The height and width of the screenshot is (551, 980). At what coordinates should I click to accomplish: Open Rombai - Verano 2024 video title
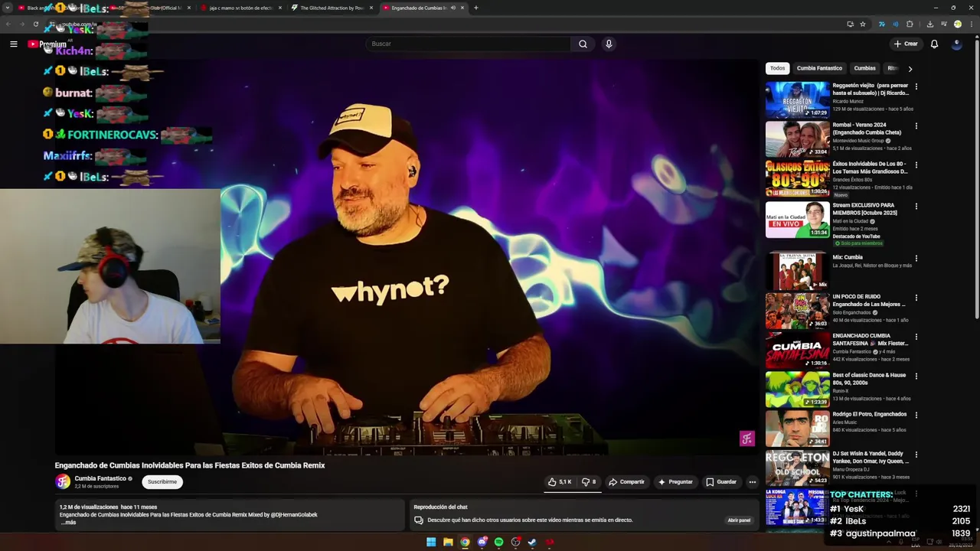[867, 128]
